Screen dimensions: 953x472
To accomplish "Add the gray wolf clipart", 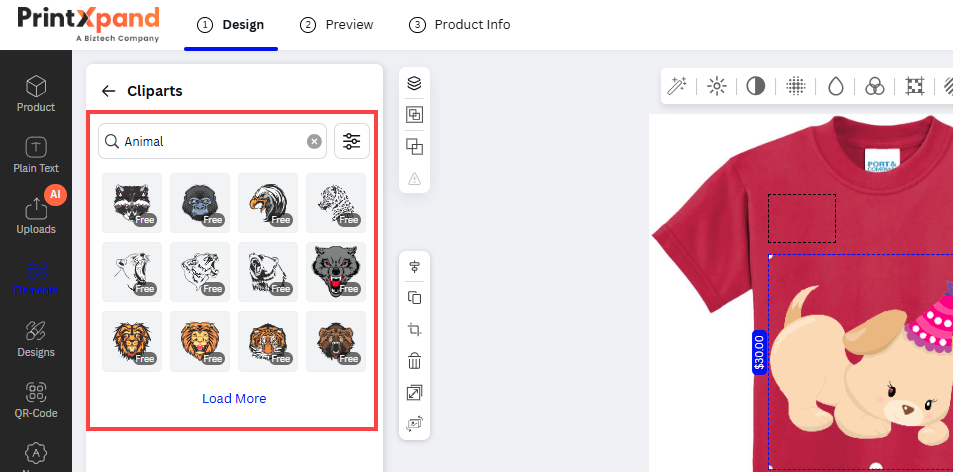I will coord(336,272).
